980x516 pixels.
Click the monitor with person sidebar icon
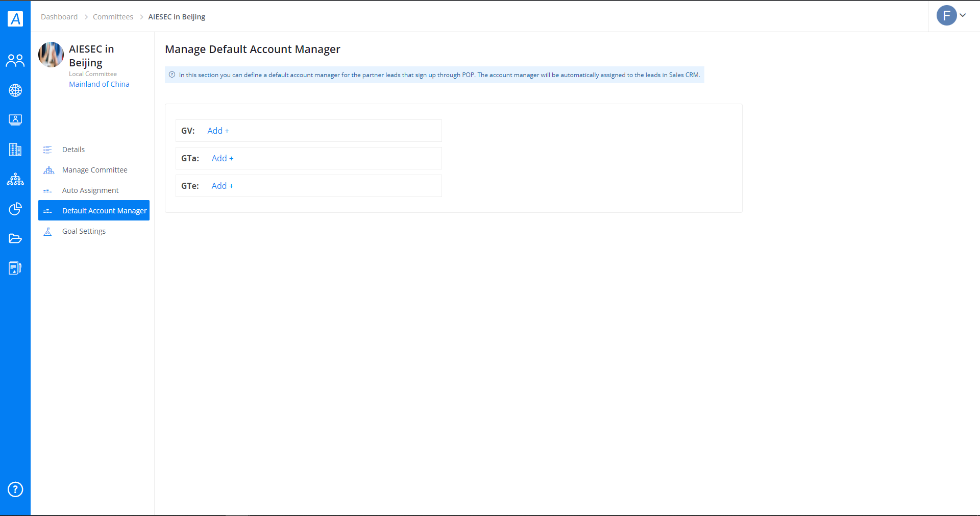tap(15, 120)
